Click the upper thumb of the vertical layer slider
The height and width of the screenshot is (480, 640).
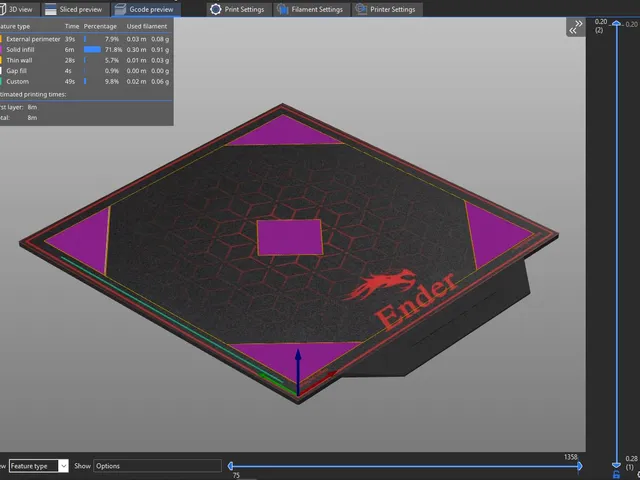click(616, 24)
